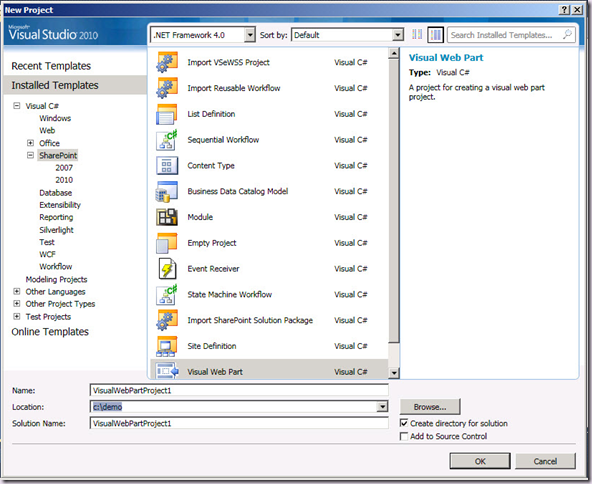The image size is (592, 484).
Task: Select the Event Receiver template icon
Action: coord(167,269)
